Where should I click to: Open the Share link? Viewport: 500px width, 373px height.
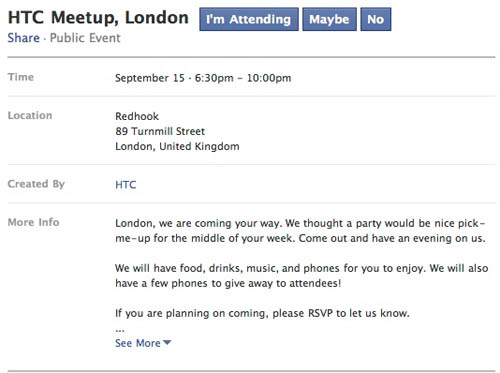coord(24,38)
